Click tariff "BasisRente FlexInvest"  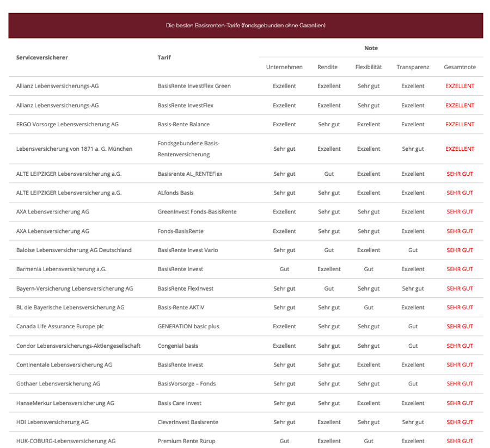click(x=185, y=289)
